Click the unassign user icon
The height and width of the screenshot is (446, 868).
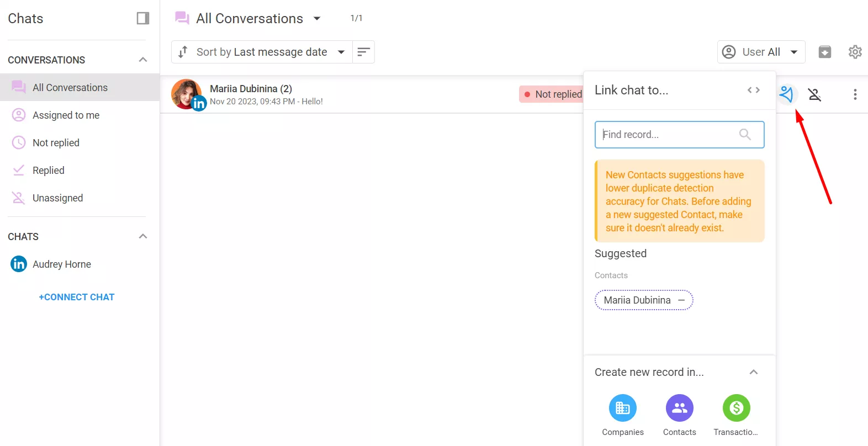tap(814, 94)
